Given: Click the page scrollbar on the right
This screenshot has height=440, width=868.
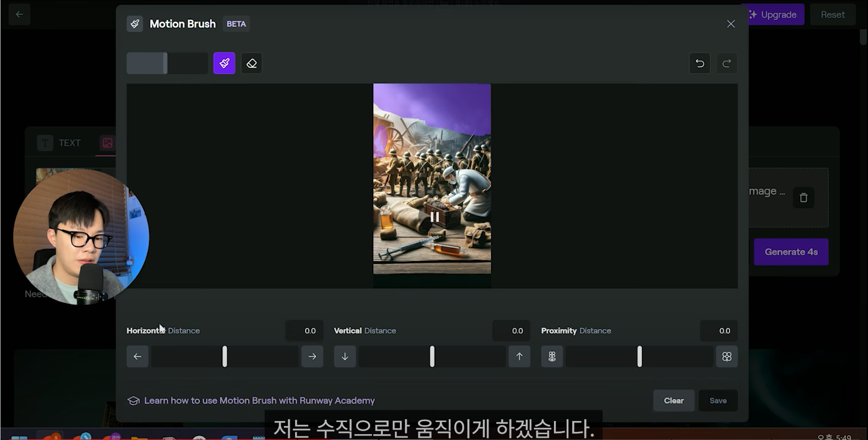Looking at the screenshot, I should pyautogui.click(x=863, y=37).
